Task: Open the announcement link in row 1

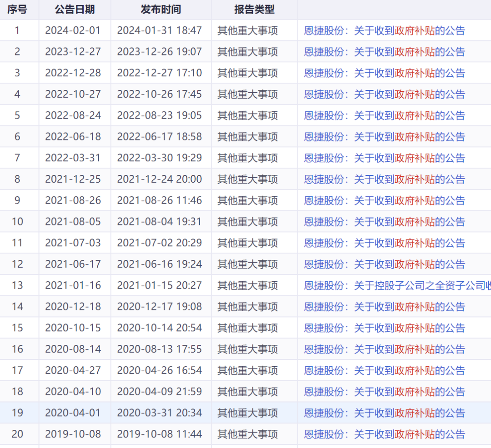Action: (x=385, y=30)
